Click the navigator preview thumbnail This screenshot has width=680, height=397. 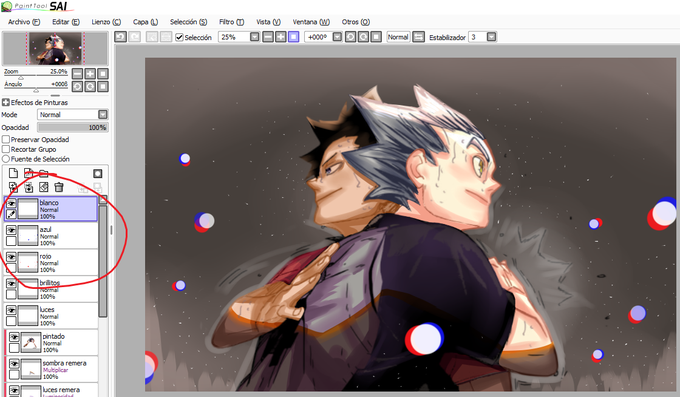coord(55,49)
